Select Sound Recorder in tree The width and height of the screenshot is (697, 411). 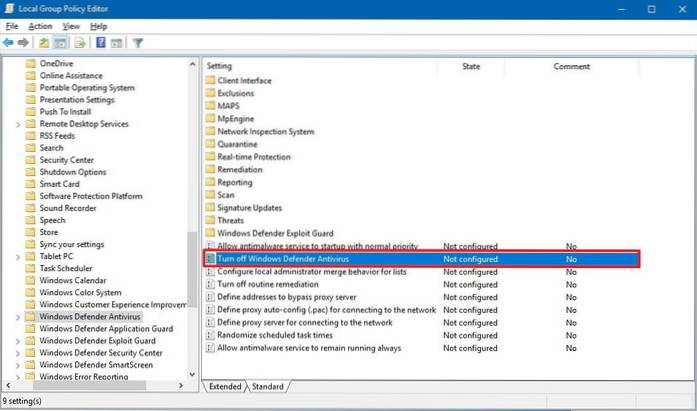click(x=68, y=208)
